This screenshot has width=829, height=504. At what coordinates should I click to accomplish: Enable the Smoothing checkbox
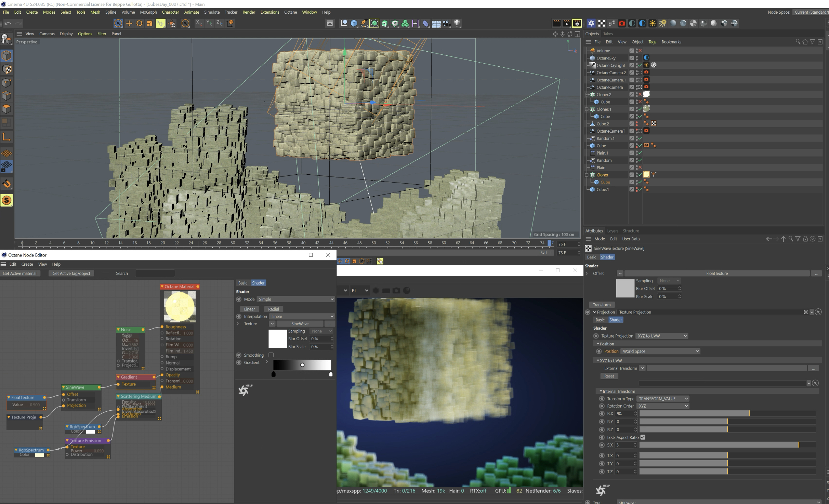click(x=271, y=355)
